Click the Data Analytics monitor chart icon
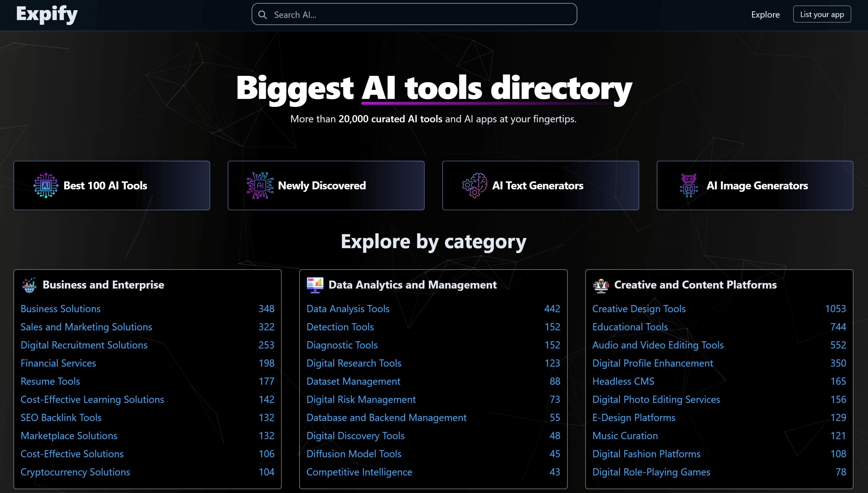 [315, 285]
